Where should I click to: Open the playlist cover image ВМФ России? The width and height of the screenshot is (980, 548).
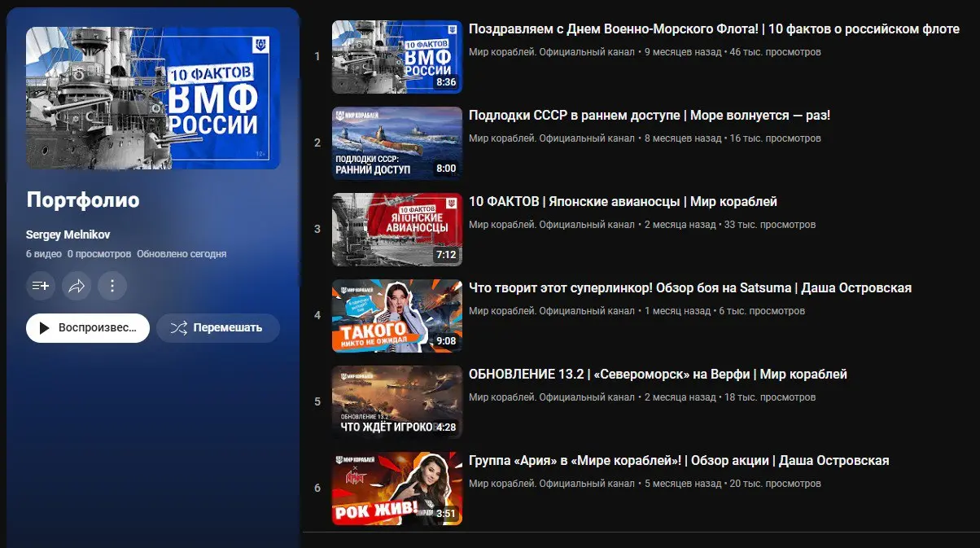(x=153, y=99)
